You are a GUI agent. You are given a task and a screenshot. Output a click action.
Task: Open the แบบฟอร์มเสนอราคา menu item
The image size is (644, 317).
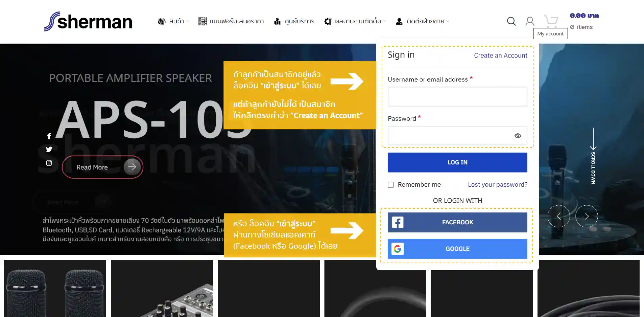[231, 21]
